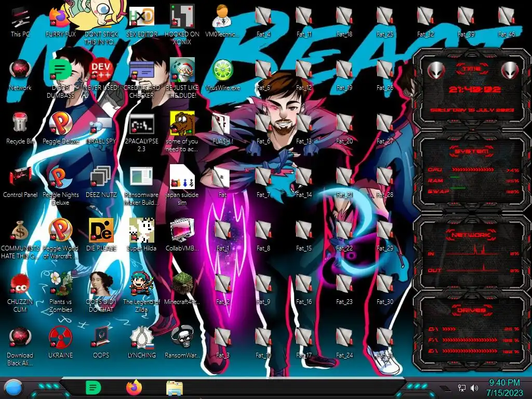Click the DRIVES gadget header

coord(471,310)
